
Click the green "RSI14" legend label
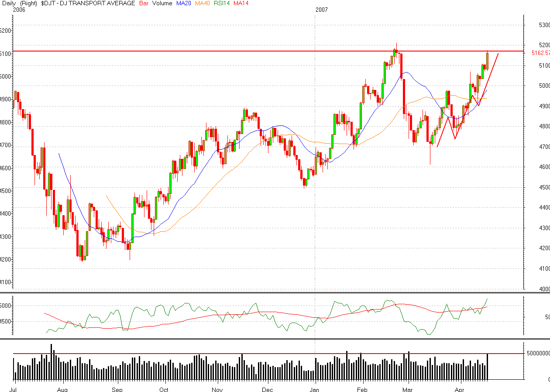[222, 3]
